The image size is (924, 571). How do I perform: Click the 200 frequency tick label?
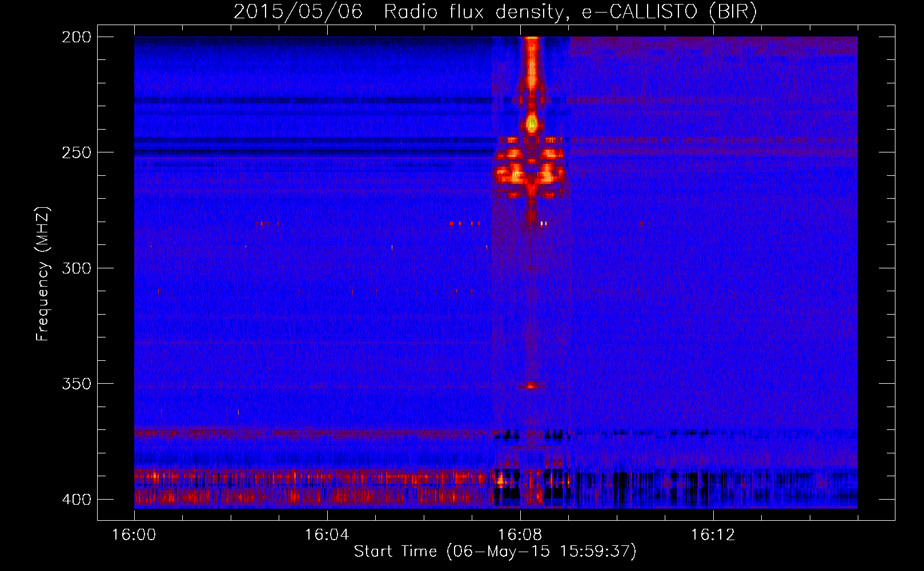click(x=76, y=37)
